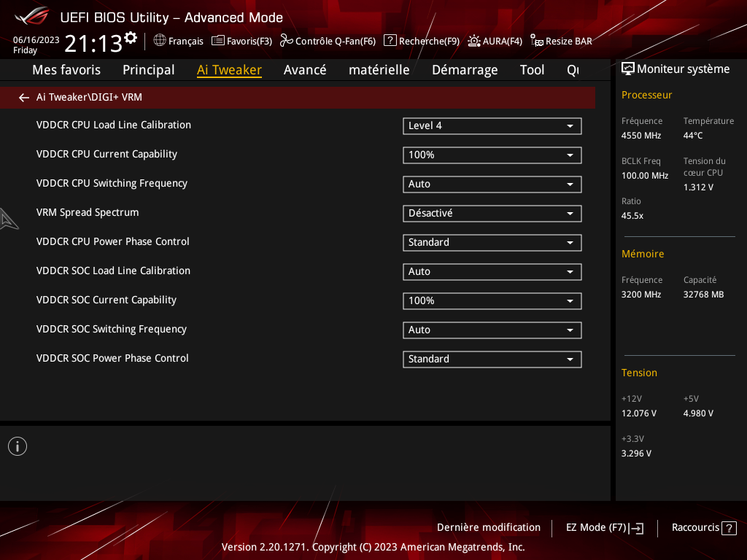This screenshot has height=560, width=747.
Task: Open Contrôle Q-Fan(F6) fan icon
Action: (x=286, y=41)
